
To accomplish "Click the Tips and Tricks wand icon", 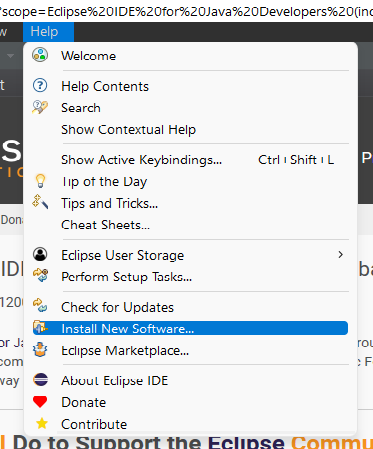I will pos(40,202).
